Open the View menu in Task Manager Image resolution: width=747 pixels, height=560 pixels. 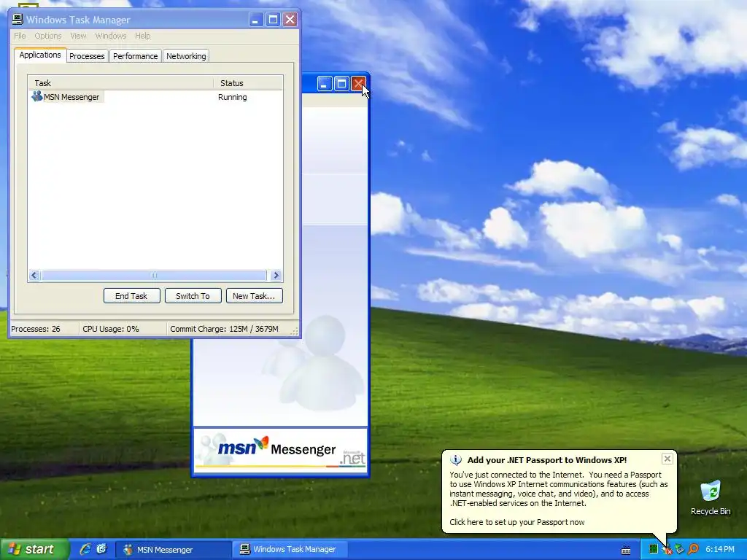78,36
